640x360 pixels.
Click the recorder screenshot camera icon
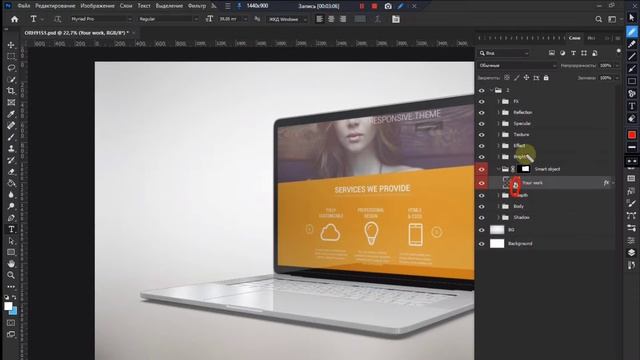[388, 6]
